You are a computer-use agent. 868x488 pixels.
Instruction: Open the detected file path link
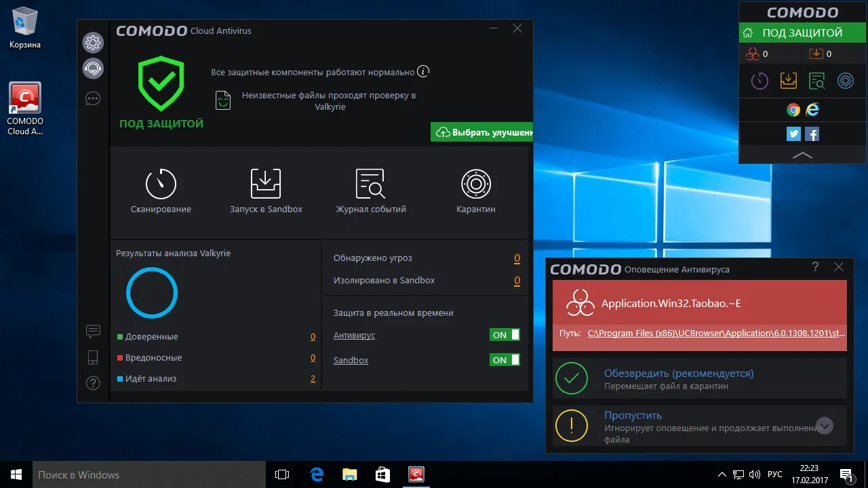[717, 333]
